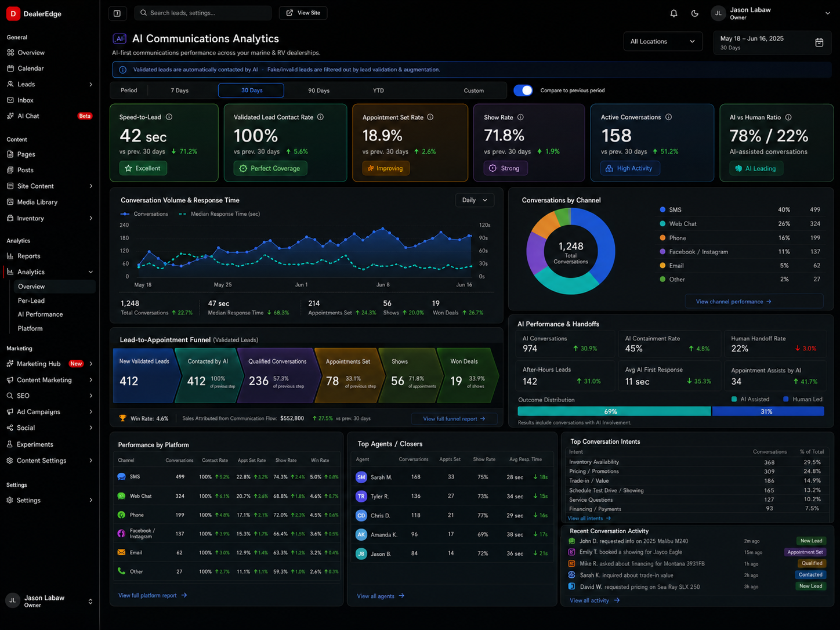Click Appointment Set Rate info icon
Viewport: 840px width, 630px height.
point(430,117)
